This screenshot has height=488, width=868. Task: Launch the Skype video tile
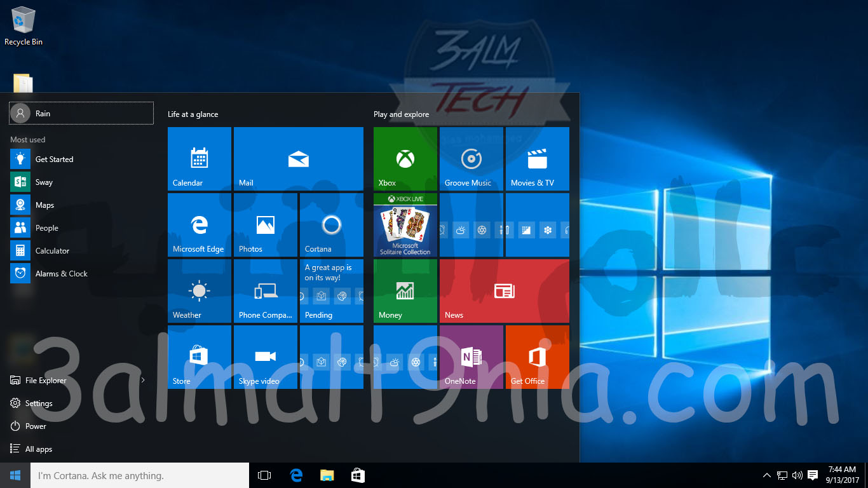tap(266, 357)
